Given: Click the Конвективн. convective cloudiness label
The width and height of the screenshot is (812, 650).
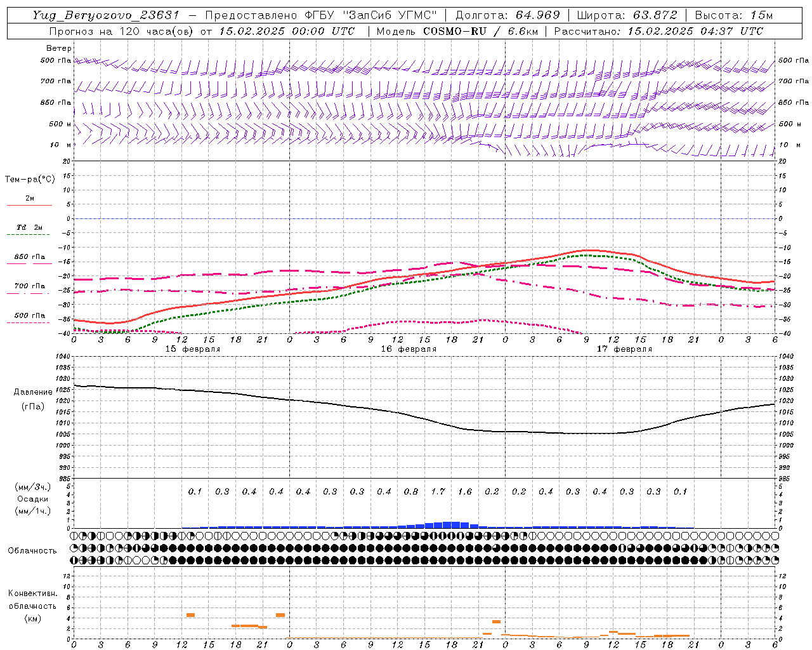Looking at the screenshot, I should pyautogui.click(x=32, y=594).
